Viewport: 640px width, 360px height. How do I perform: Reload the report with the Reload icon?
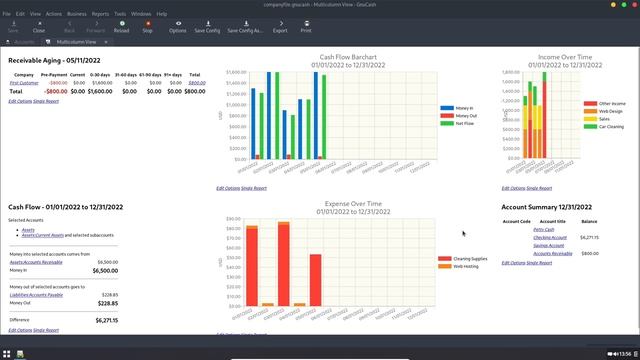coord(122,27)
